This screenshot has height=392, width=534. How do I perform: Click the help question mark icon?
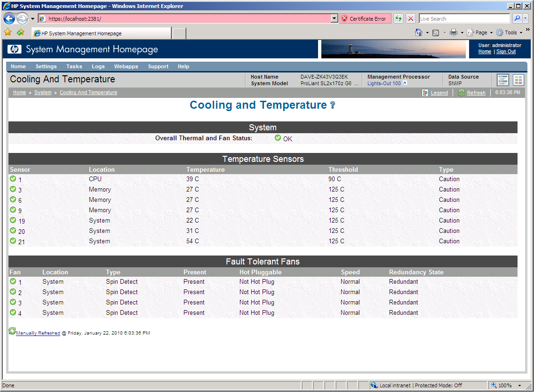[x=333, y=105]
